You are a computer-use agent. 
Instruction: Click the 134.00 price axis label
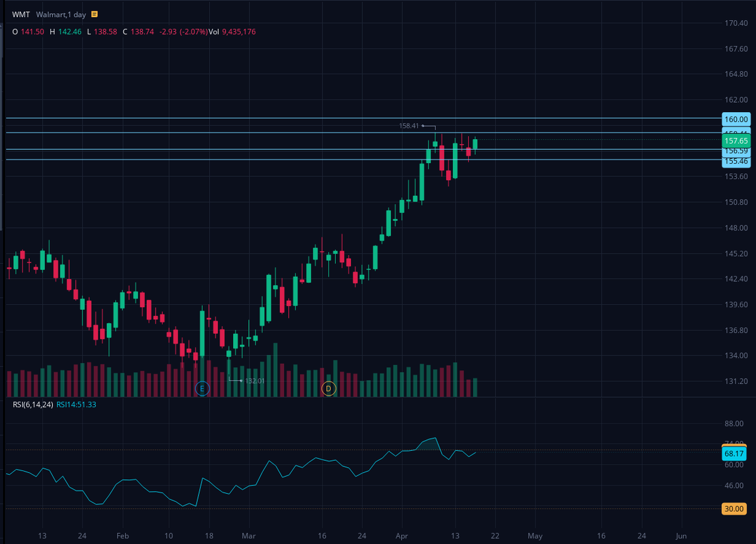click(736, 356)
